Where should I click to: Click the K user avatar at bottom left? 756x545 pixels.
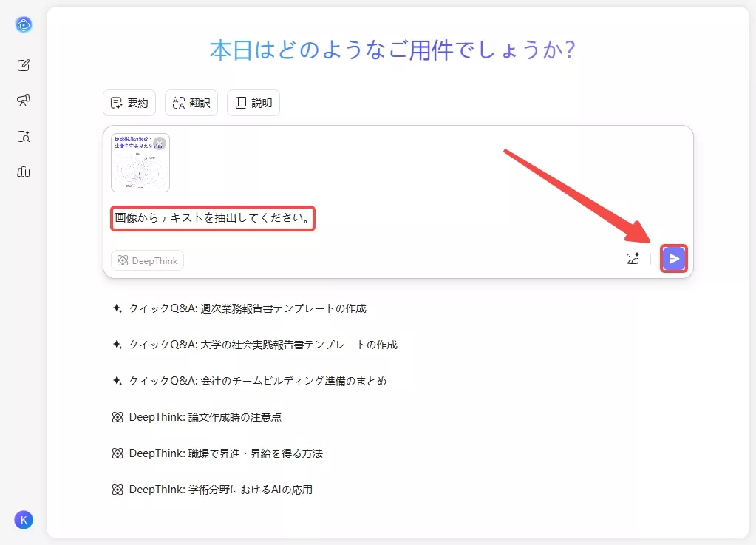point(23,520)
